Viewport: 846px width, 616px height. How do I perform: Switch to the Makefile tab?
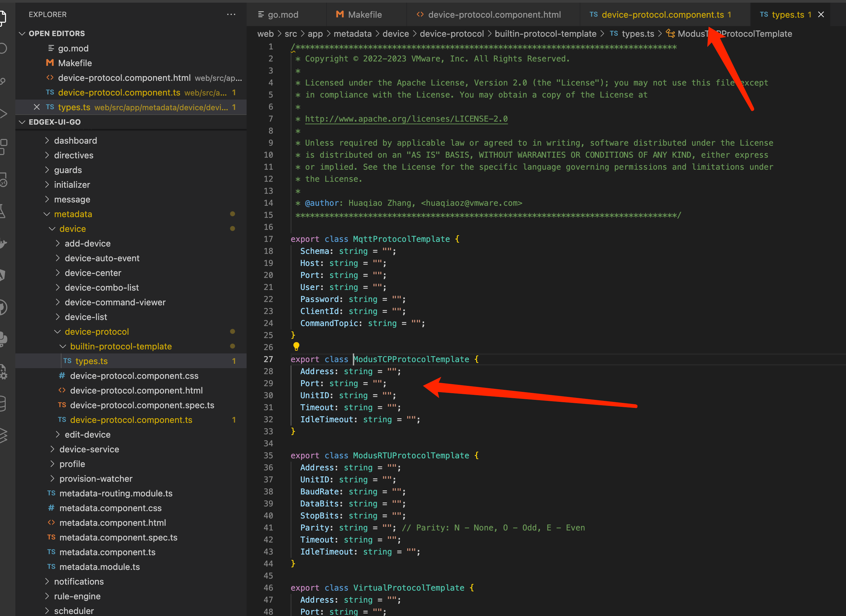coord(365,15)
